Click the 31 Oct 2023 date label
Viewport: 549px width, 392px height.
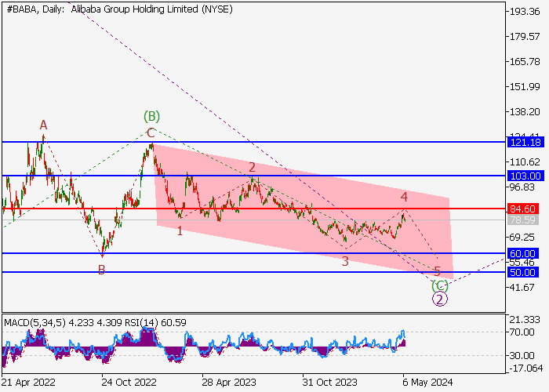[x=330, y=382]
